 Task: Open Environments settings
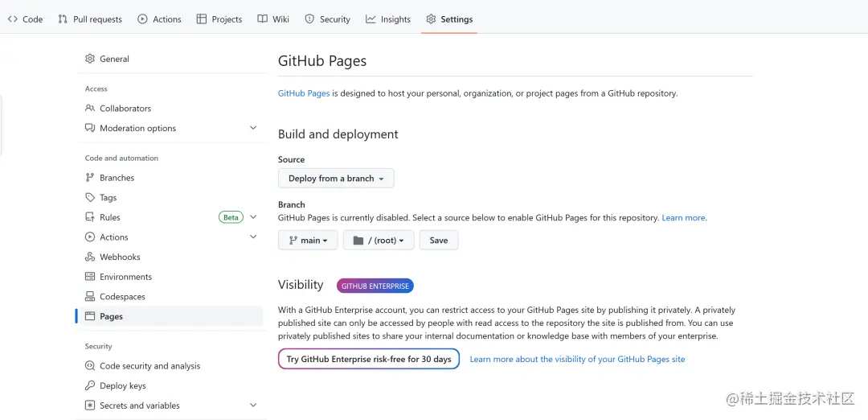(x=172, y=277)
